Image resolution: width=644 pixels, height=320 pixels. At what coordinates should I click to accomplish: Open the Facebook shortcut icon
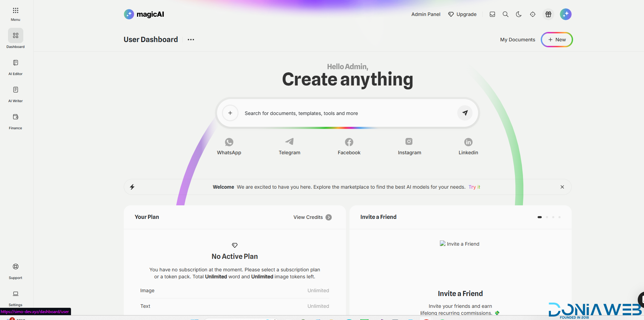point(349,142)
